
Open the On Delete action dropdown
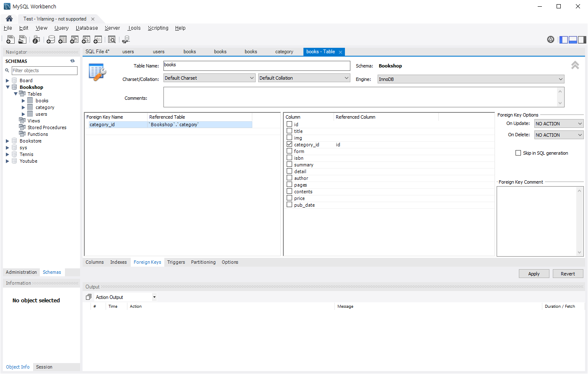559,135
